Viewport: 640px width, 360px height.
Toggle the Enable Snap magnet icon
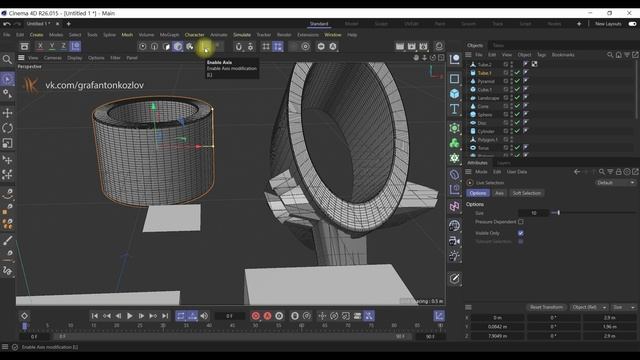239,47
